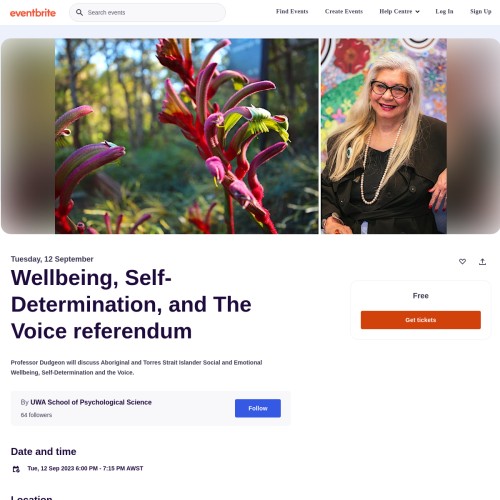Follow UWA School of Psychological Science

click(x=258, y=408)
